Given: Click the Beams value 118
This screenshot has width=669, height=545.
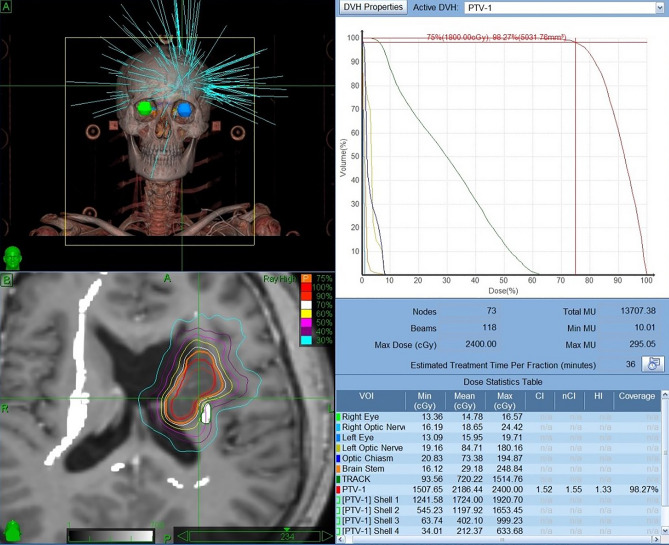Looking at the screenshot, I should tap(489, 327).
